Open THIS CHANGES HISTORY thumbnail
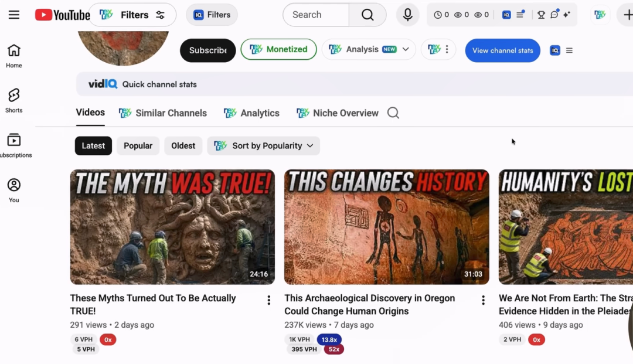The width and height of the screenshot is (633, 364). [387, 227]
